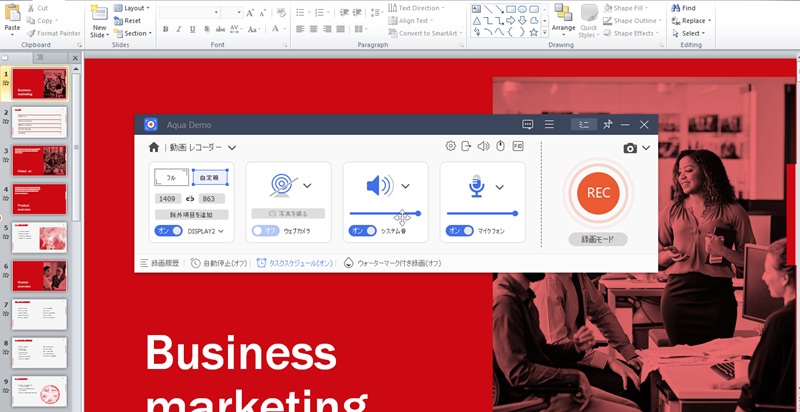Open sound settings speaker icon in Aqua Demo toolbar

(483, 146)
